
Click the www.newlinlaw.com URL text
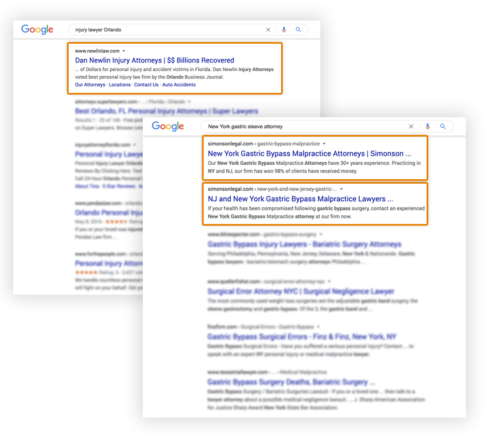pyautogui.click(x=97, y=51)
